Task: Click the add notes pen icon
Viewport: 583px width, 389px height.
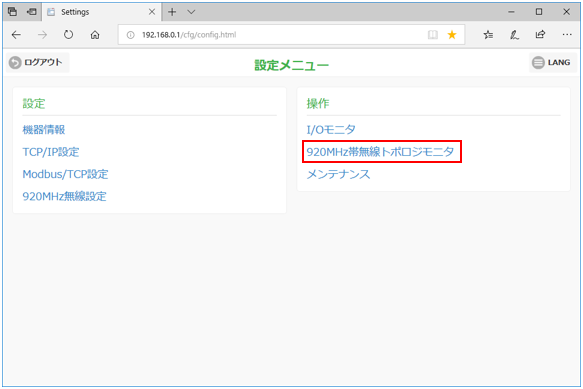Action: [514, 35]
